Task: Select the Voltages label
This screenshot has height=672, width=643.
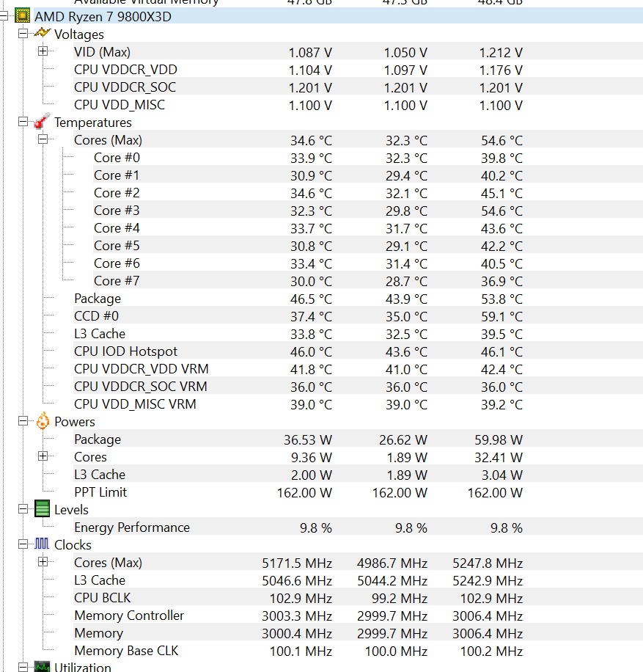Action: coord(79,34)
